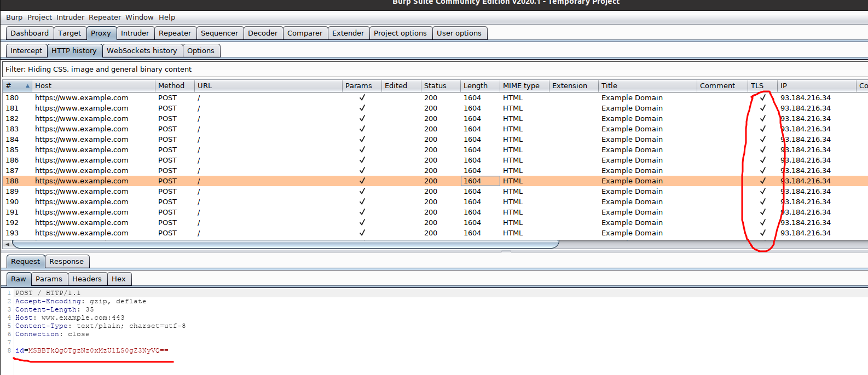Image resolution: width=868 pixels, height=375 pixels.
Task: Open the filter bar hiding CSS content
Action: pos(435,70)
